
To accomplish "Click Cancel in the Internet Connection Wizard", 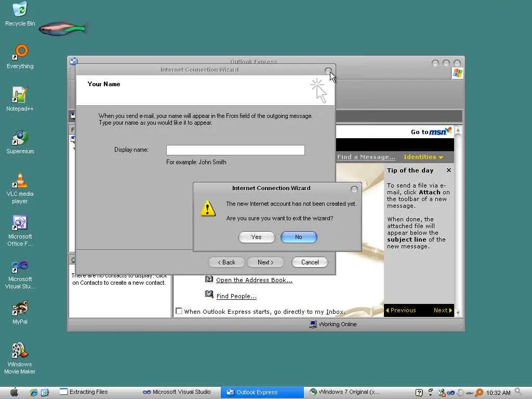I will 310,262.
